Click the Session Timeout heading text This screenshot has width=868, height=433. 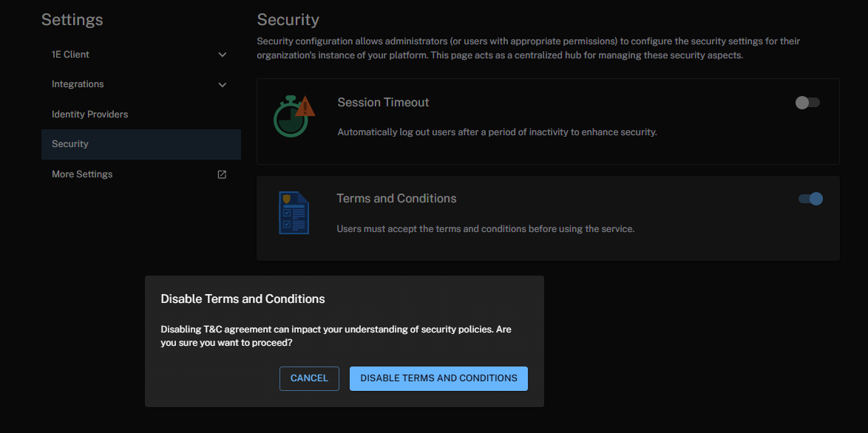click(x=383, y=103)
